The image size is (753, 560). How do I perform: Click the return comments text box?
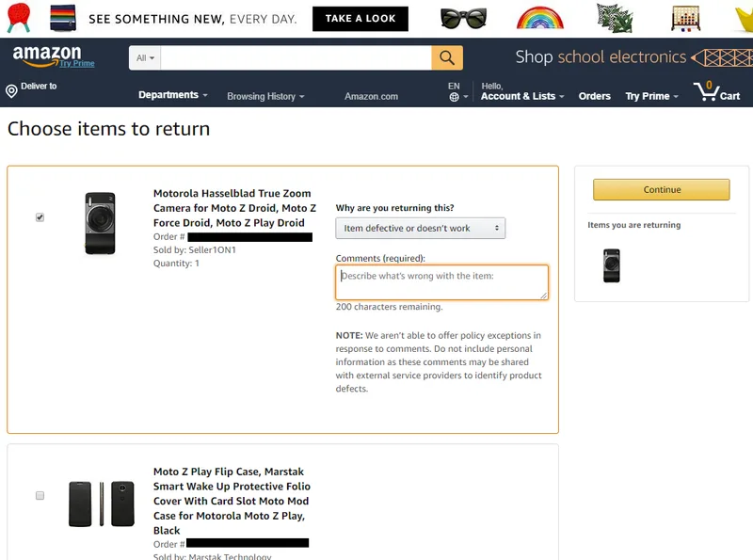coord(441,282)
